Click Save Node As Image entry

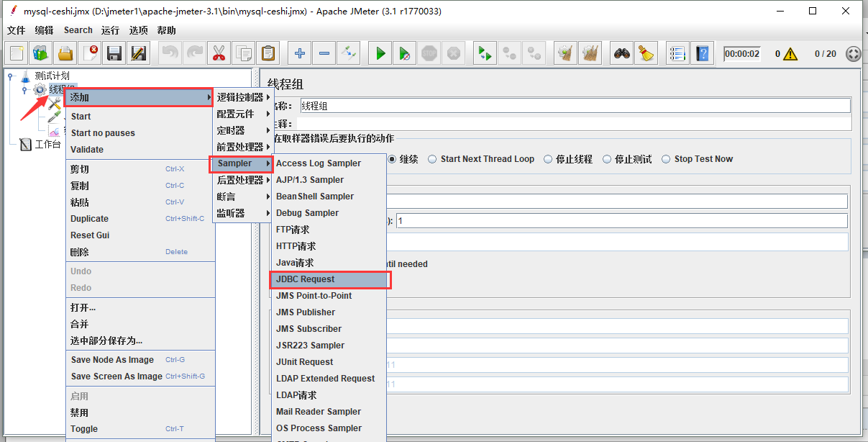(x=140, y=360)
